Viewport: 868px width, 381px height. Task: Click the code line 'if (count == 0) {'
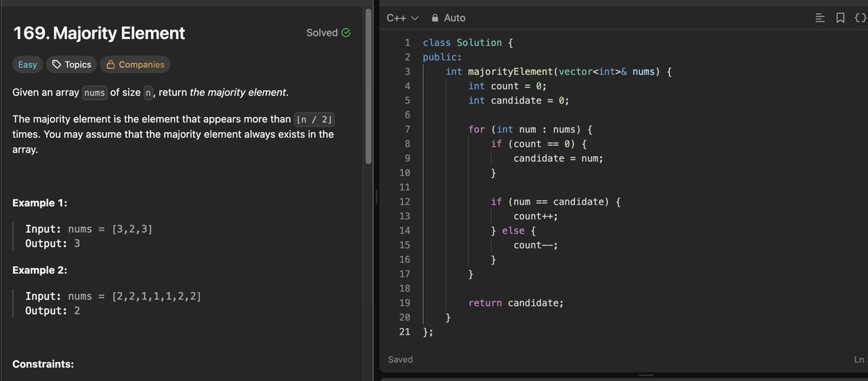[x=539, y=144]
